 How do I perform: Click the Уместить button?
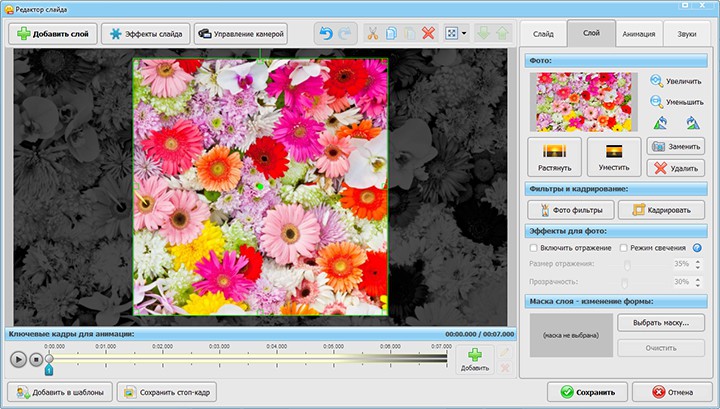614,157
